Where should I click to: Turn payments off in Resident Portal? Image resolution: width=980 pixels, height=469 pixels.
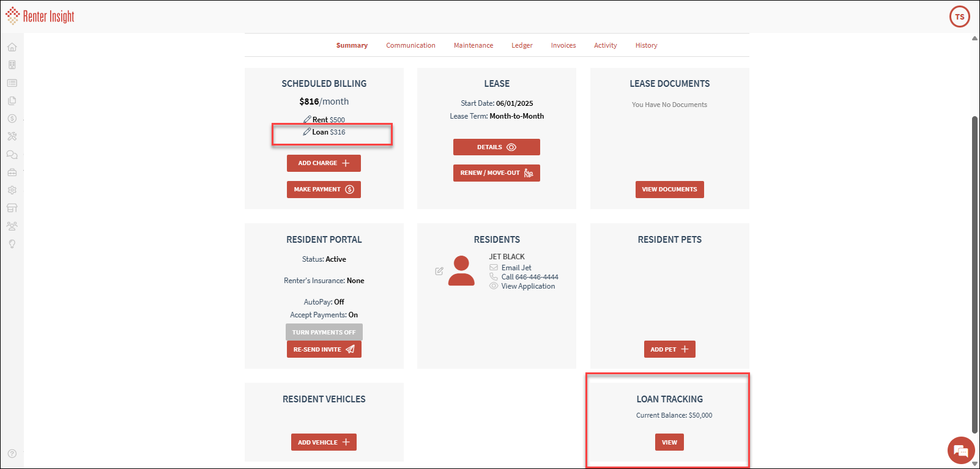tap(324, 332)
